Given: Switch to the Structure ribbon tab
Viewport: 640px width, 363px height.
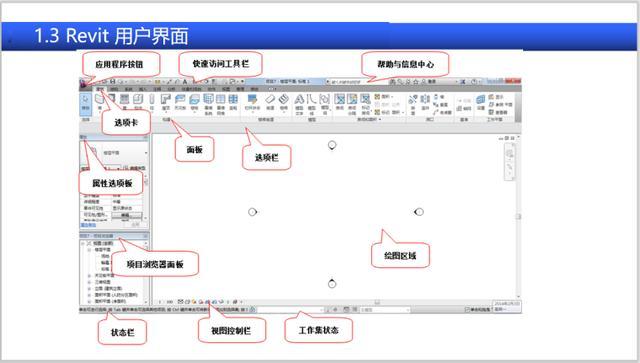Looking at the screenshot, I should [x=114, y=89].
